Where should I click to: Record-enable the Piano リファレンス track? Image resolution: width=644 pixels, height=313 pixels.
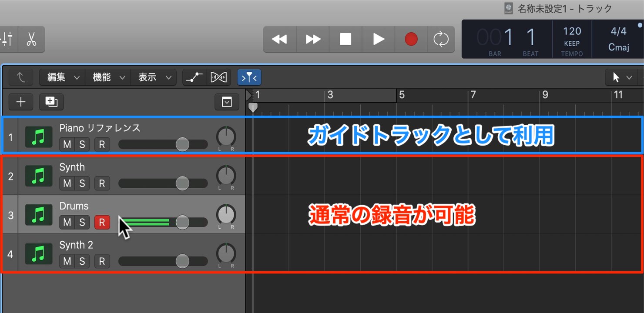tap(102, 145)
